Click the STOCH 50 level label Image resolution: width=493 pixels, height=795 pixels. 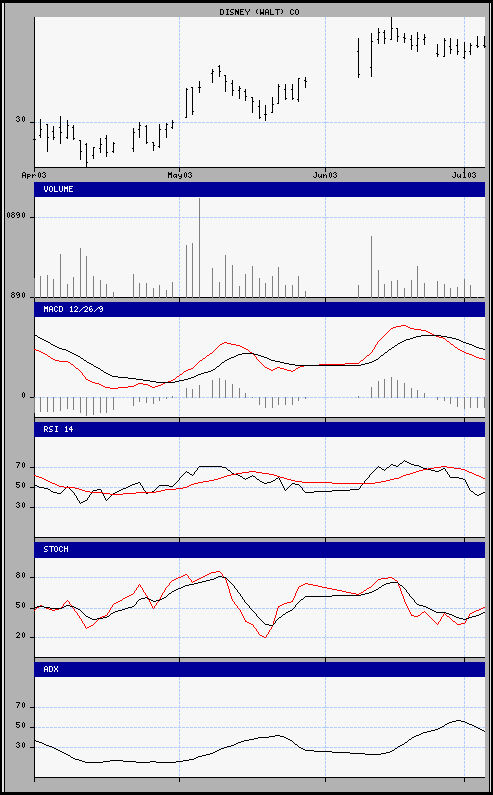21,605
